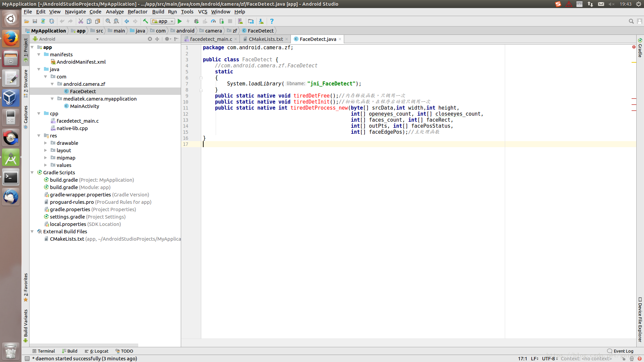Click the Open folder toolbar icon
644x362 pixels.
click(26, 21)
